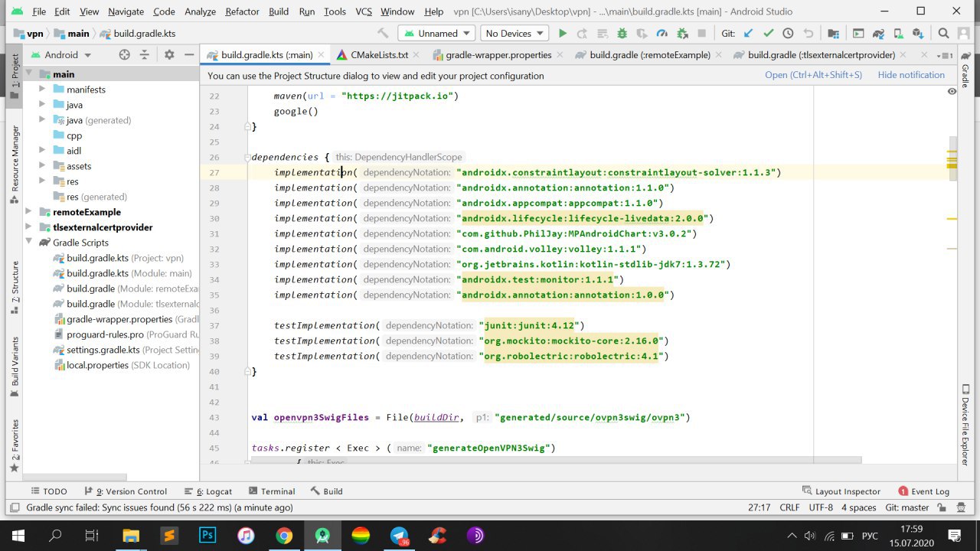Click the Make Project hammer icon
980x551 pixels.
[383, 34]
